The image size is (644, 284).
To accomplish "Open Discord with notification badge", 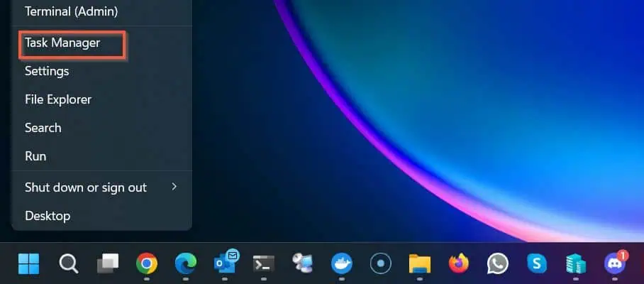I will tap(615, 262).
